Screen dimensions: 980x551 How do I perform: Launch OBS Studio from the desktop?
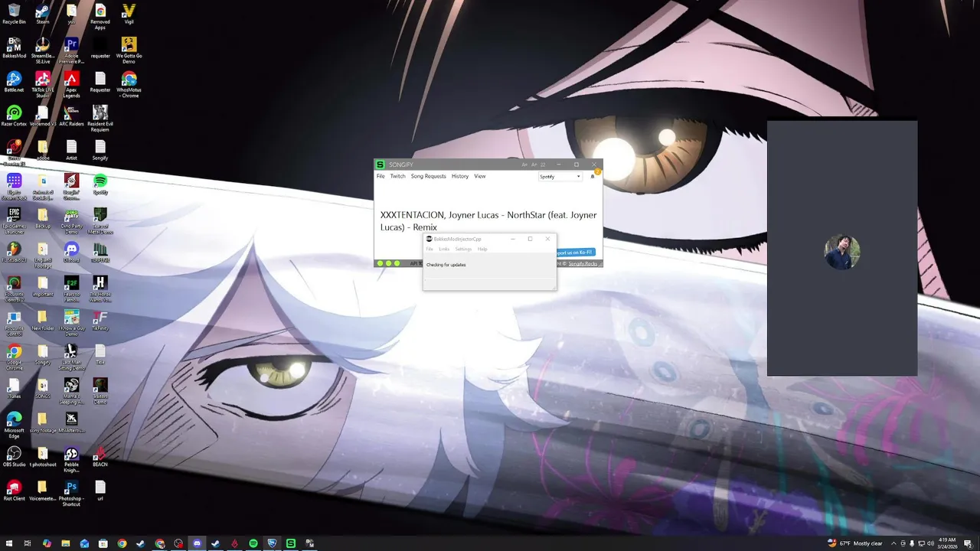click(14, 457)
